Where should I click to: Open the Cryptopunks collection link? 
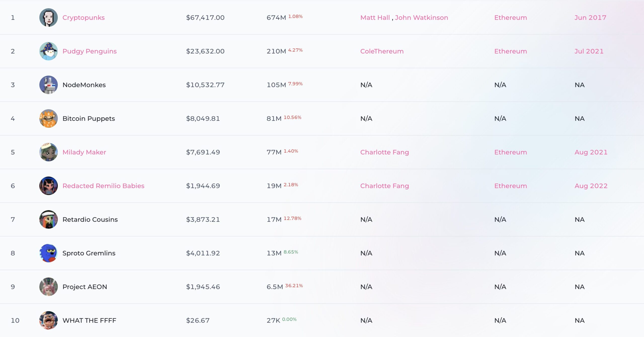tap(84, 18)
